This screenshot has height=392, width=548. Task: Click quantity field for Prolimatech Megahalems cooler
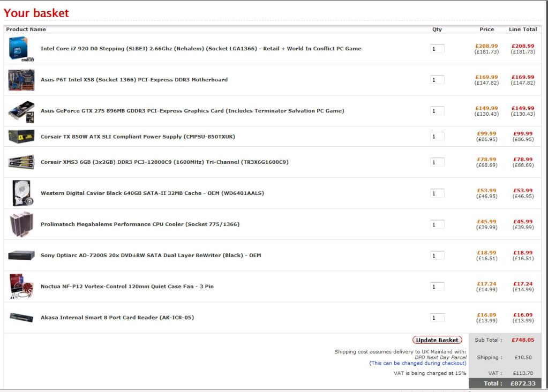pos(437,224)
